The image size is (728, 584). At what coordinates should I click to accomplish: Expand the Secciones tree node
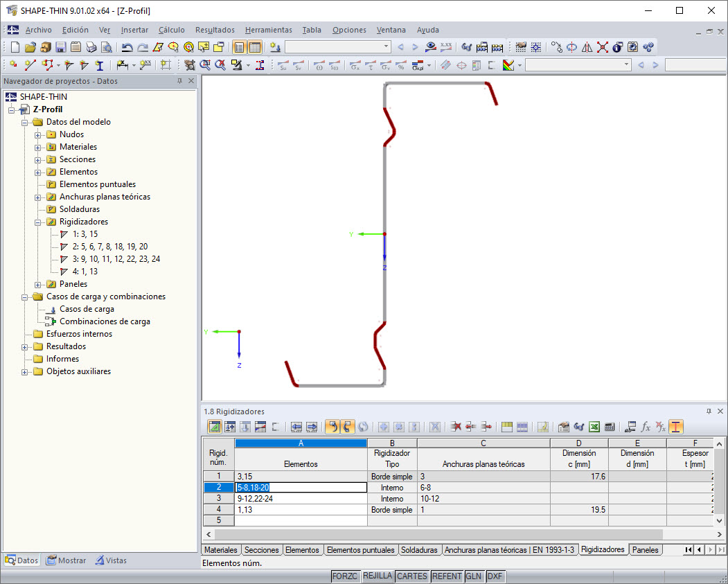[x=37, y=160]
